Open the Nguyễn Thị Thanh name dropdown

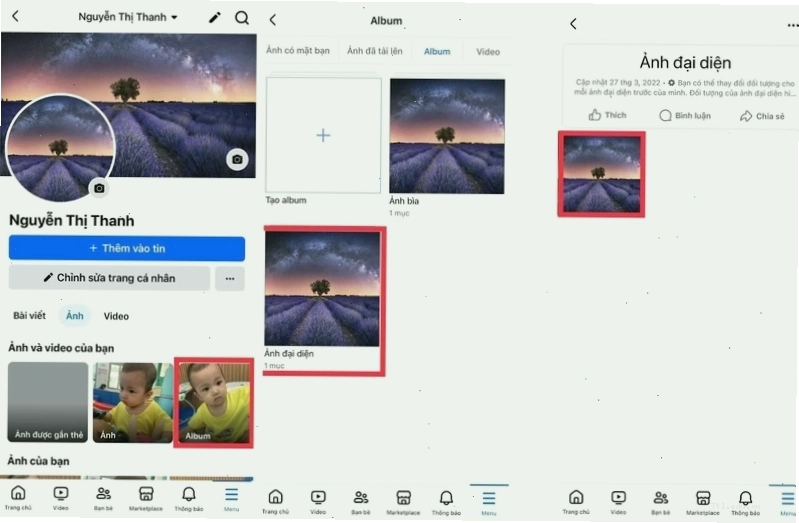(x=127, y=17)
